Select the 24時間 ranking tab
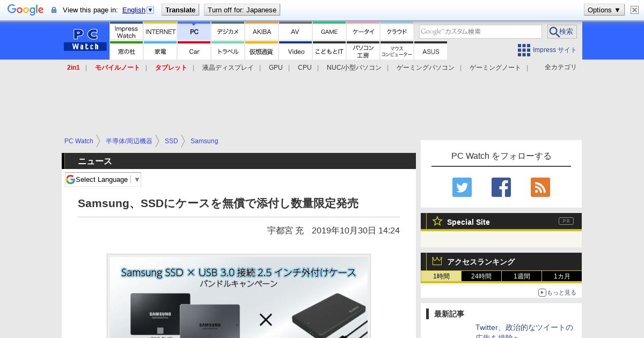Viewport: 644px width, 338px height. [x=481, y=276]
